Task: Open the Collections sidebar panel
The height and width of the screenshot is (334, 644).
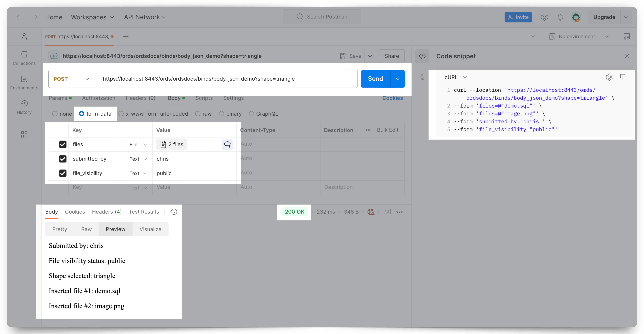Action: 24,58
